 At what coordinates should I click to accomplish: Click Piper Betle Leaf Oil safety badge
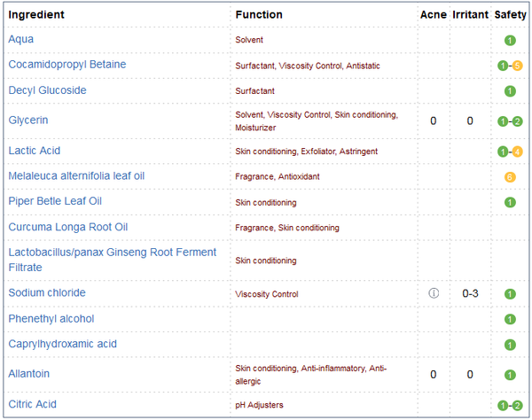click(x=510, y=202)
